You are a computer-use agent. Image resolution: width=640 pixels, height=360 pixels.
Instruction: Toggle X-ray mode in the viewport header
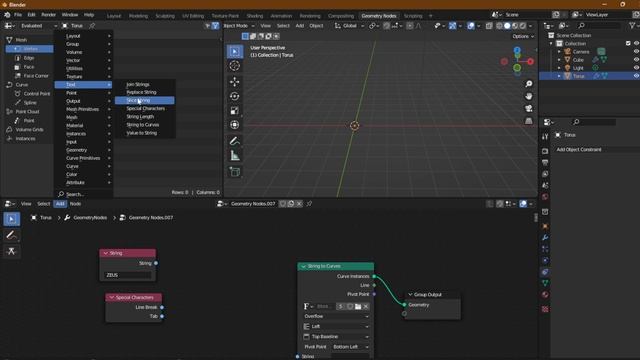(489, 26)
